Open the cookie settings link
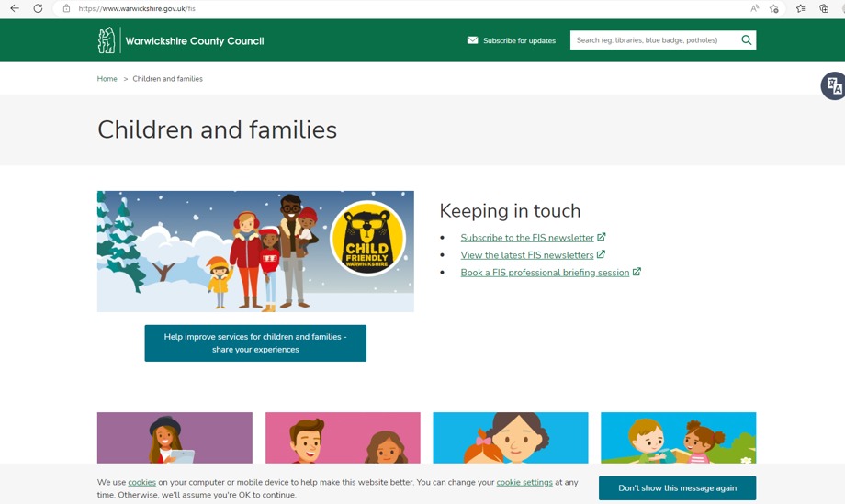The image size is (845, 504). pyautogui.click(x=524, y=482)
